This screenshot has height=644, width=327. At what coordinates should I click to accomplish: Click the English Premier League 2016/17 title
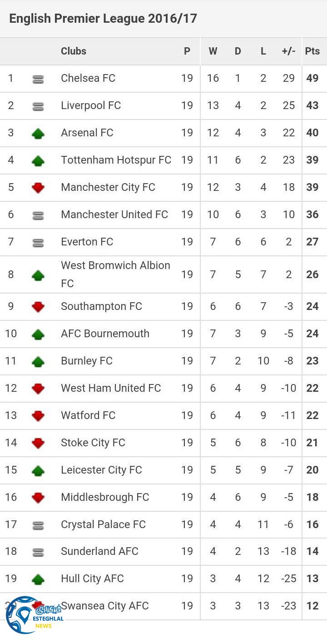(103, 19)
